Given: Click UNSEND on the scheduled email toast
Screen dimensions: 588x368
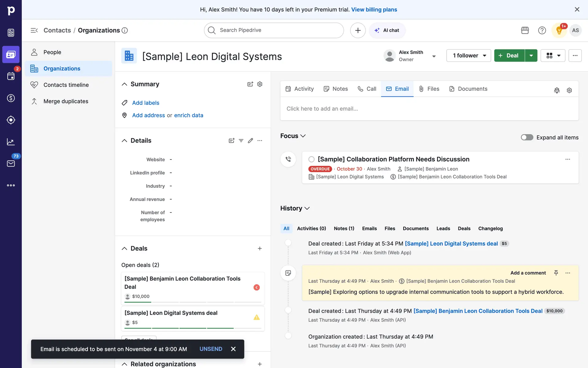Looking at the screenshot, I should (x=211, y=349).
